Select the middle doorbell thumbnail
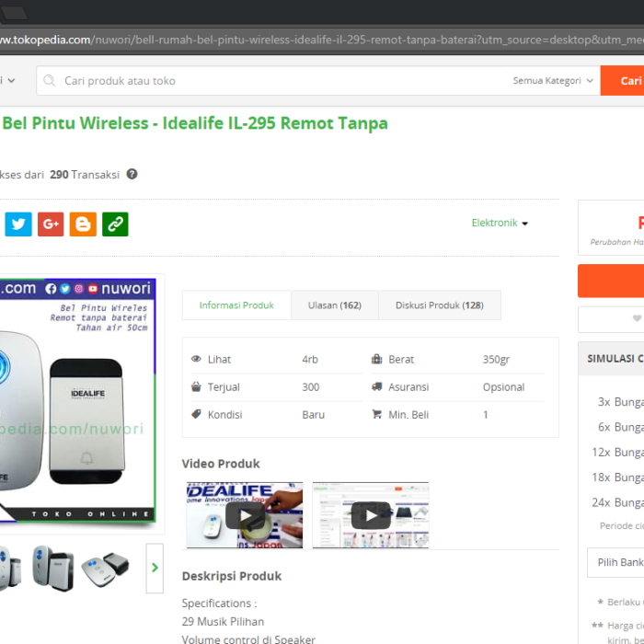Screen dimensions: 644x644 53,569
